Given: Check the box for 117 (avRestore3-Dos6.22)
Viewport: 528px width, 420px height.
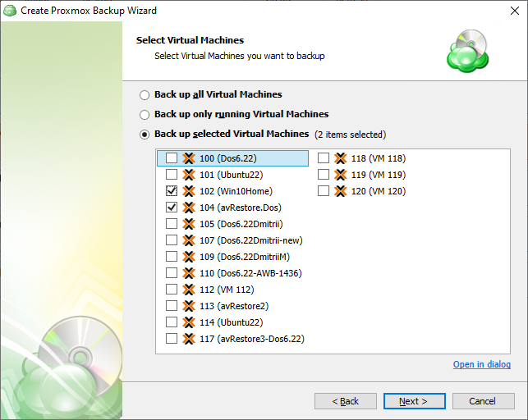Looking at the screenshot, I should 172,339.
